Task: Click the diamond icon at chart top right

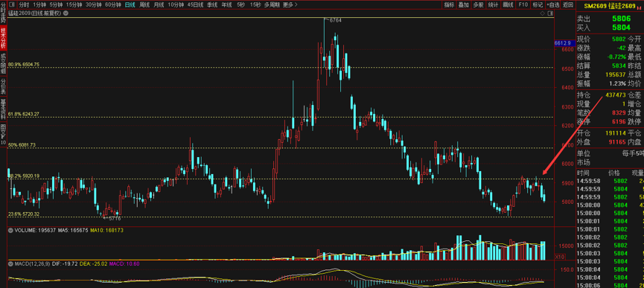Action: (543, 13)
